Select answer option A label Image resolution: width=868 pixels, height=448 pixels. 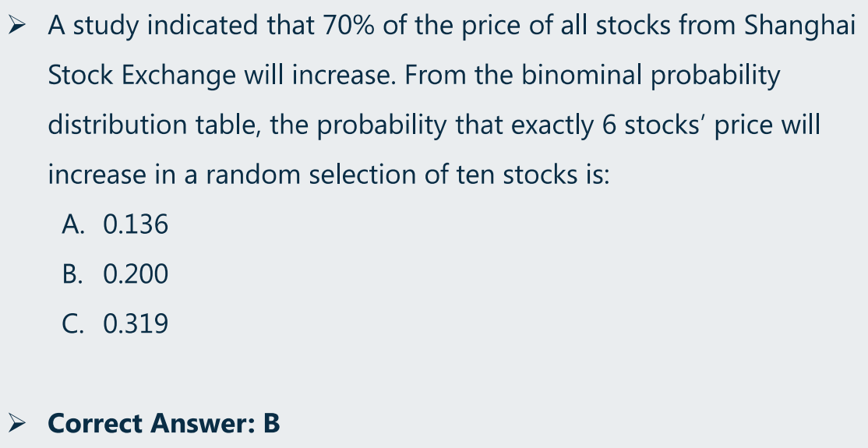(x=73, y=224)
